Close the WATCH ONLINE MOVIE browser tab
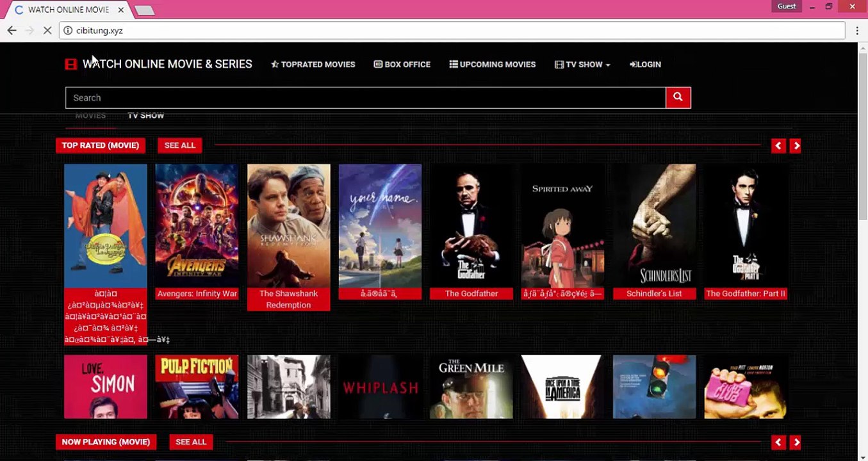The width and height of the screenshot is (868, 461). click(120, 10)
